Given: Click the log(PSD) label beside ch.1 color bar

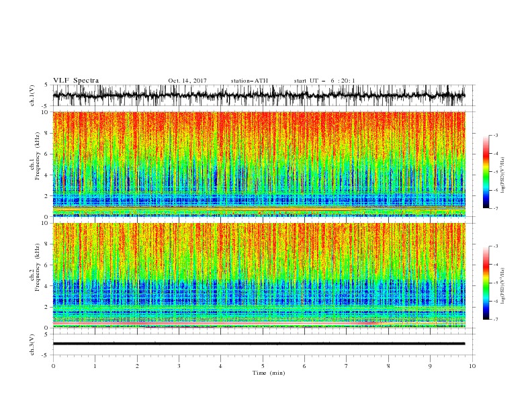Looking at the screenshot, I should [x=502, y=175].
